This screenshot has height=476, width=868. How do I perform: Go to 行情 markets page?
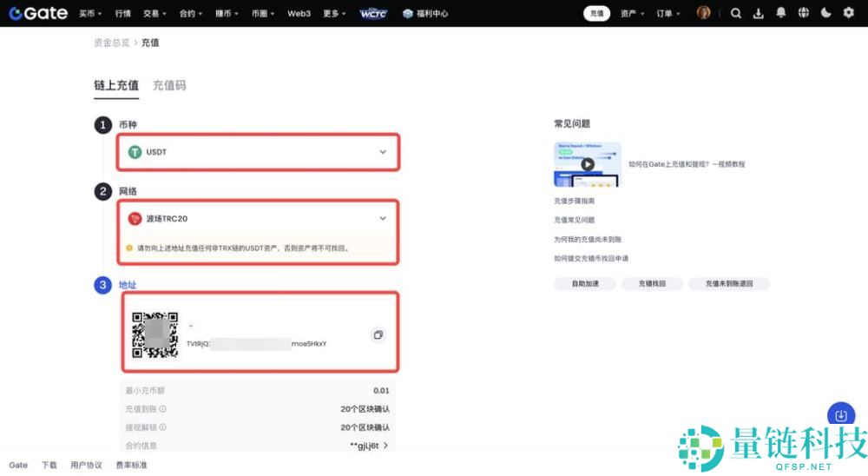(x=123, y=13)
